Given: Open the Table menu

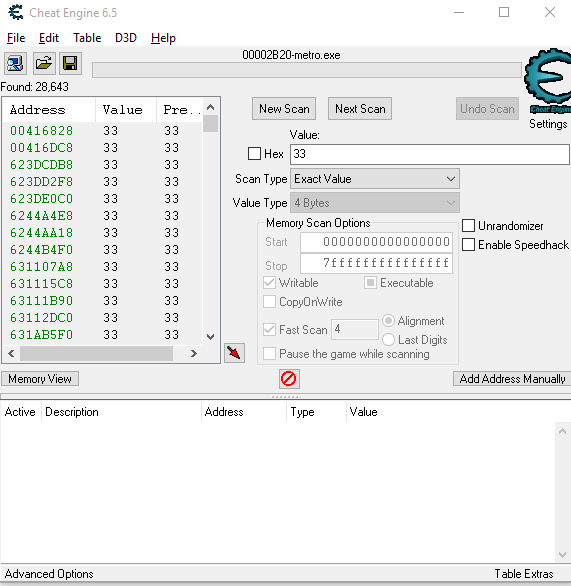Looking at the screenshot, I should tap(87, 38).
